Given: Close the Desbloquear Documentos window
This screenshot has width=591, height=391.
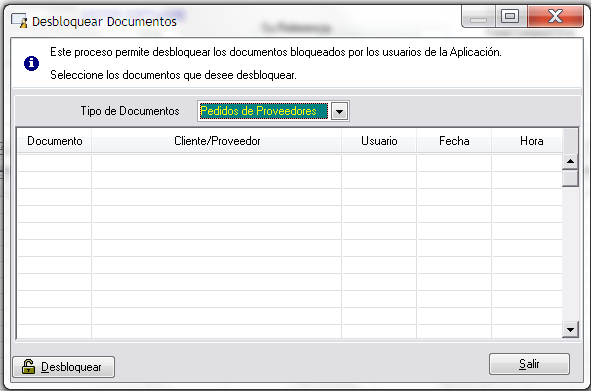Looking at the screenshot, I should coord(555,17).
